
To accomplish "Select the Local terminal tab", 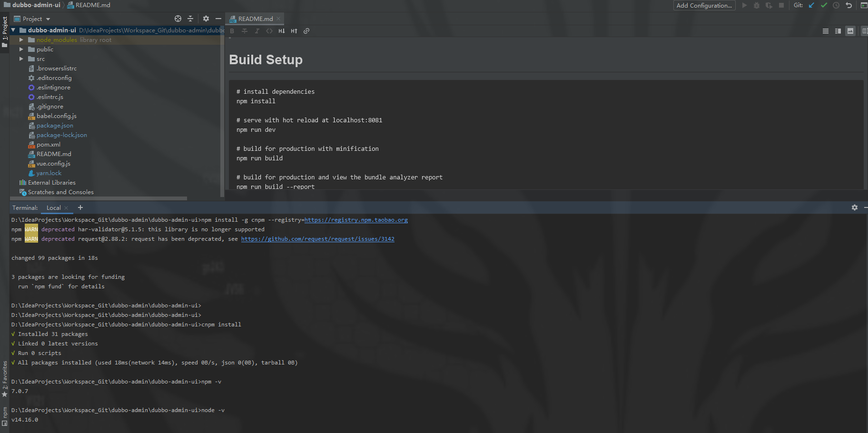I will tap(54, 208).
